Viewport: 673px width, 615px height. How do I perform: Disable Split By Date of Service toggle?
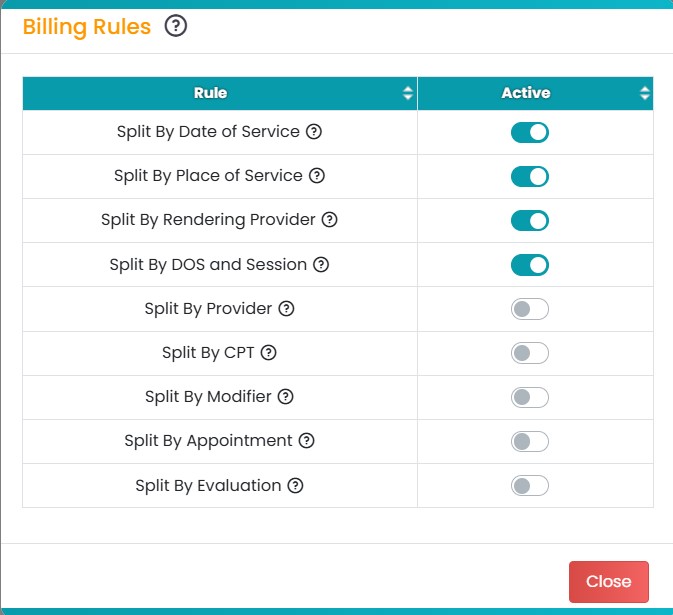[x=530, y=132]
